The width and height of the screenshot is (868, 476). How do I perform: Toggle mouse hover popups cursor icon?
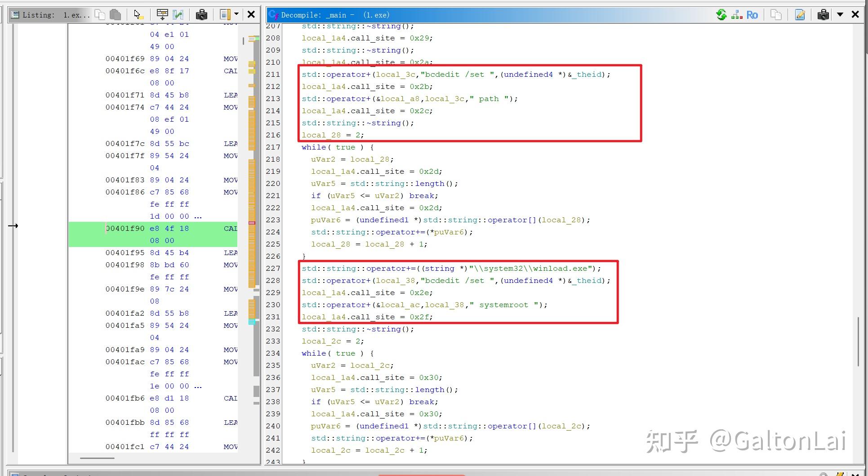138,15
